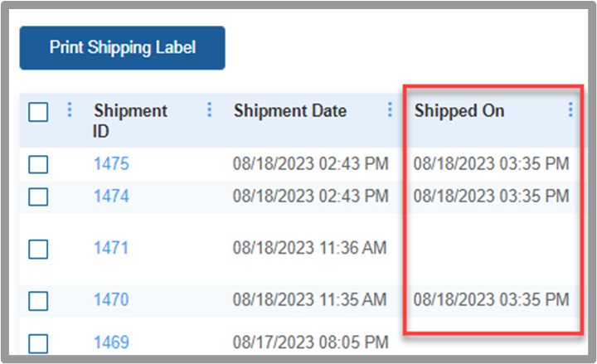Image resolution: width=597 pixels, height=364 pixels.
Task: View shipment 1470 via its ID link
Action: [x=111, y=299]
